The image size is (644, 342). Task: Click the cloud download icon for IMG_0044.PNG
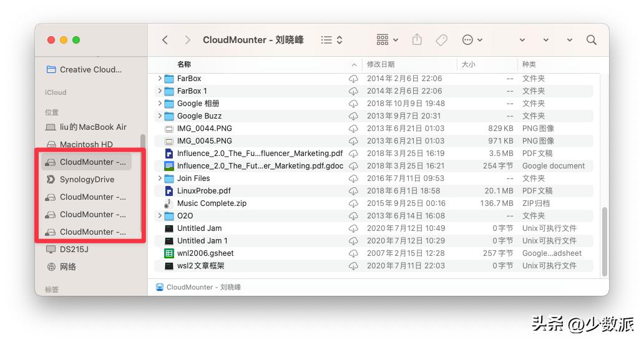pos(353,129)
